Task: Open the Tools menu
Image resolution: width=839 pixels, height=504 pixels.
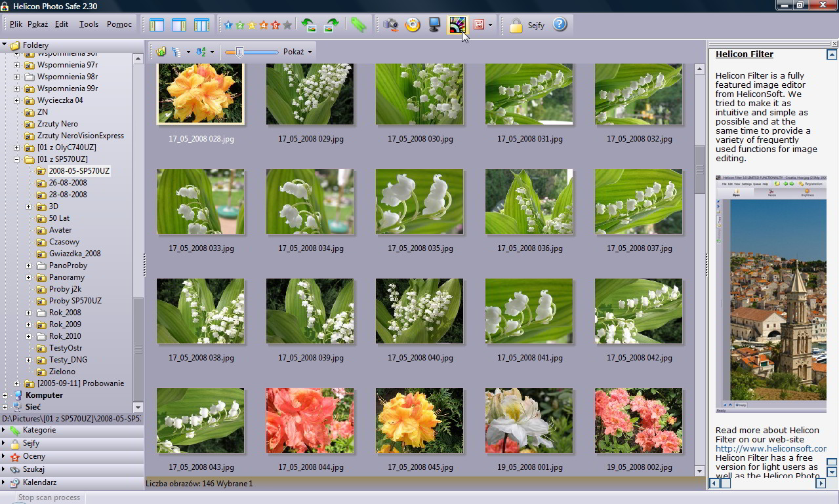Action: 89,24
